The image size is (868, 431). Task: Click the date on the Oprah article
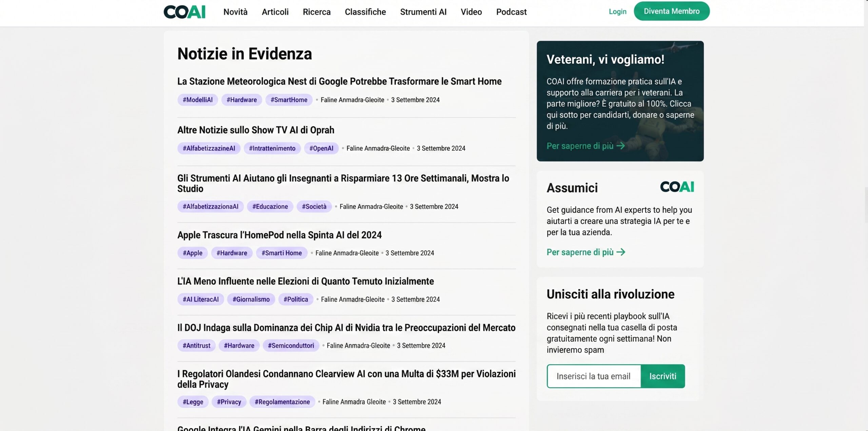[441, 148]
